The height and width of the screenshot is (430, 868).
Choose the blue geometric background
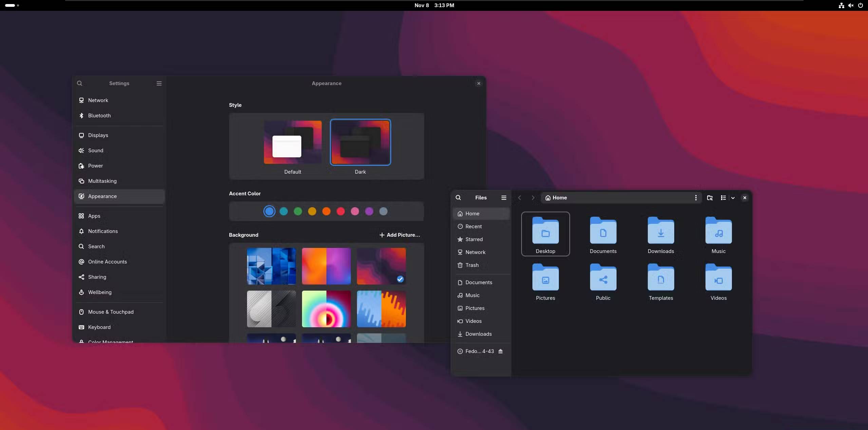(271, 266)
